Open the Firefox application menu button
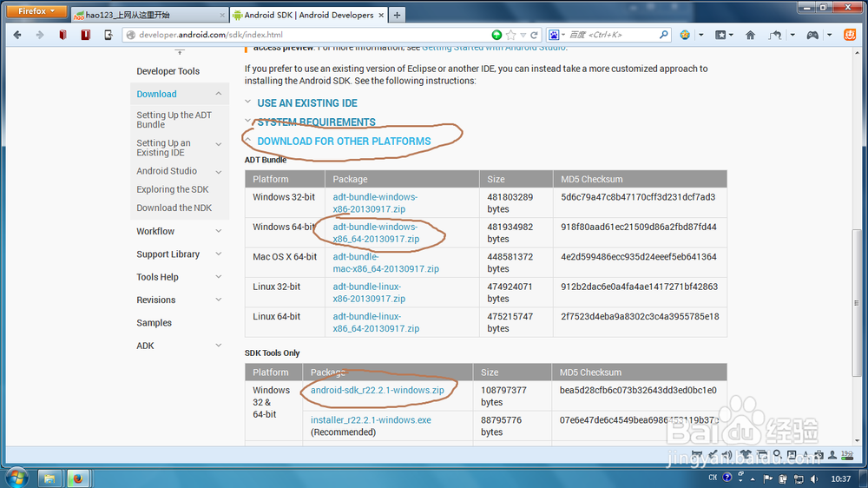Image resolution: width=868 pixels, height=488 pixels. 36,11
